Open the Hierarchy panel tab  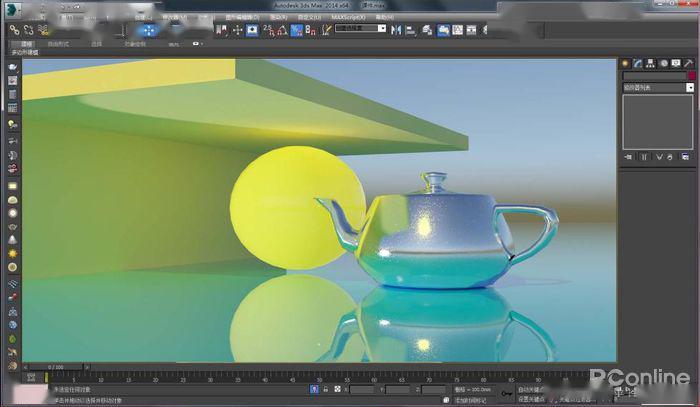click(x=648, y=62)
